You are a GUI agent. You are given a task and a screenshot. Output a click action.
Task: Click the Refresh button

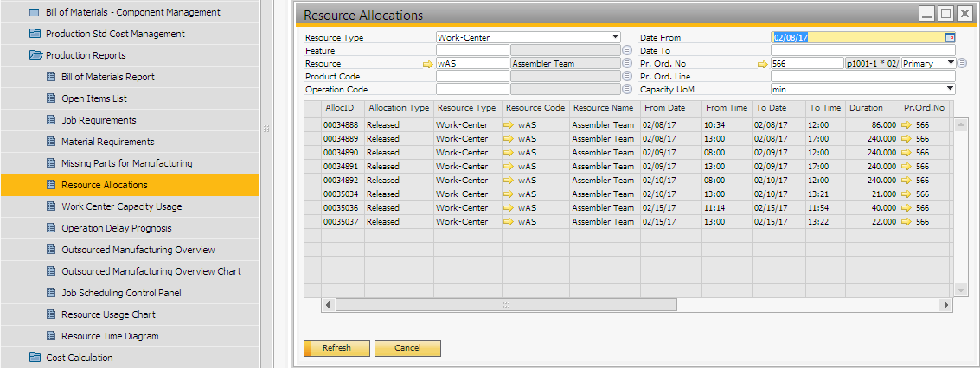336,348
